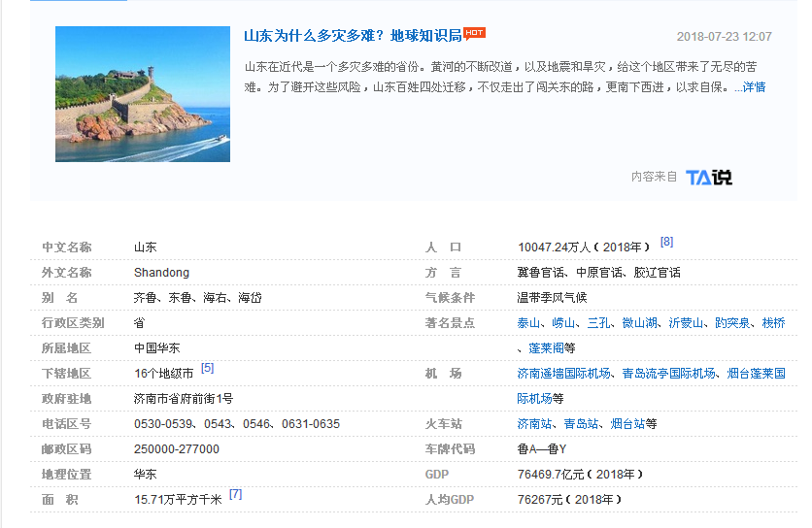Click the 火车站 field label
The height and width of the screenshot is (528, 812).
443,424
